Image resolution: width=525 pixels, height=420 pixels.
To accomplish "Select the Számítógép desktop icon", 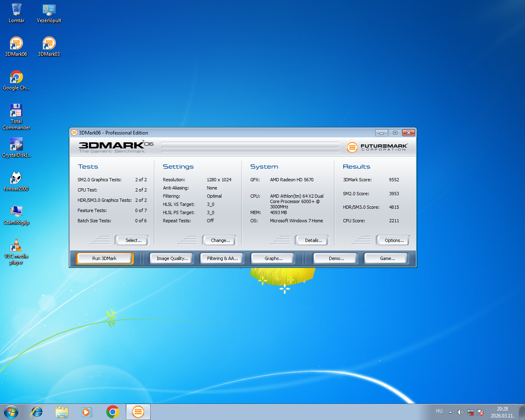I will (x=16, y=215).
